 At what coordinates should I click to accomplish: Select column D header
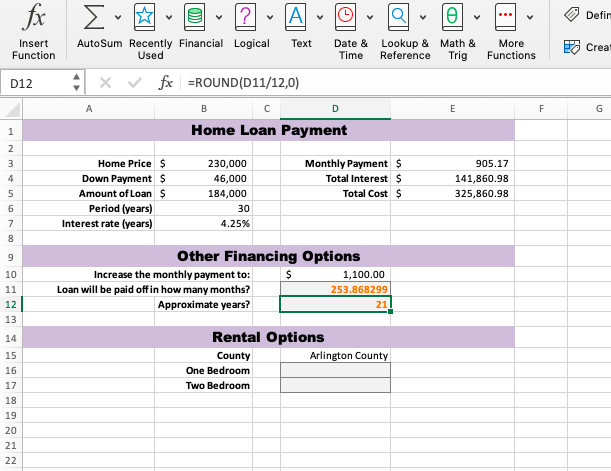(x=336, y=109)
